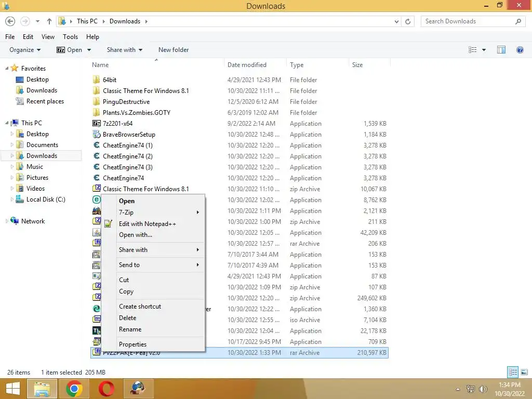Open more view options dropdown arrow
The height and width of the screenshot is (399, 532).
pyautogui.click(x=484, y=50)
